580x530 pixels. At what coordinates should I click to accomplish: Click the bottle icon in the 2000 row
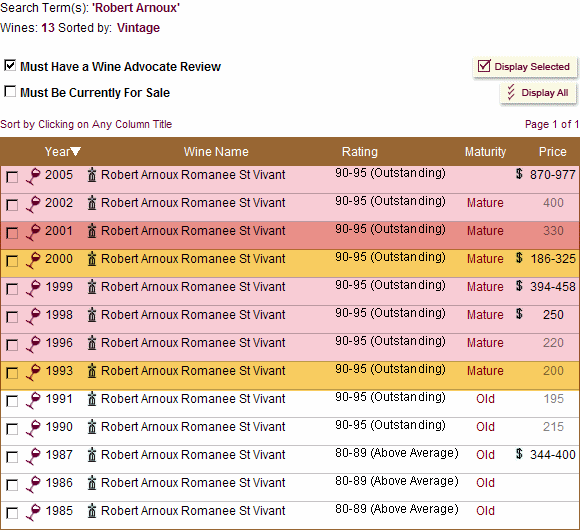[92, 259]
